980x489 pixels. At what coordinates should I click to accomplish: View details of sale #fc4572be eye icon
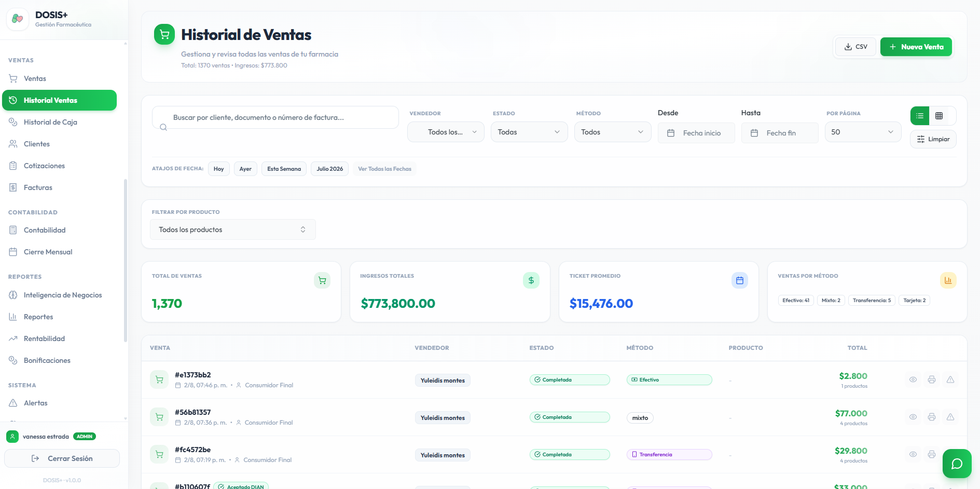913,454
